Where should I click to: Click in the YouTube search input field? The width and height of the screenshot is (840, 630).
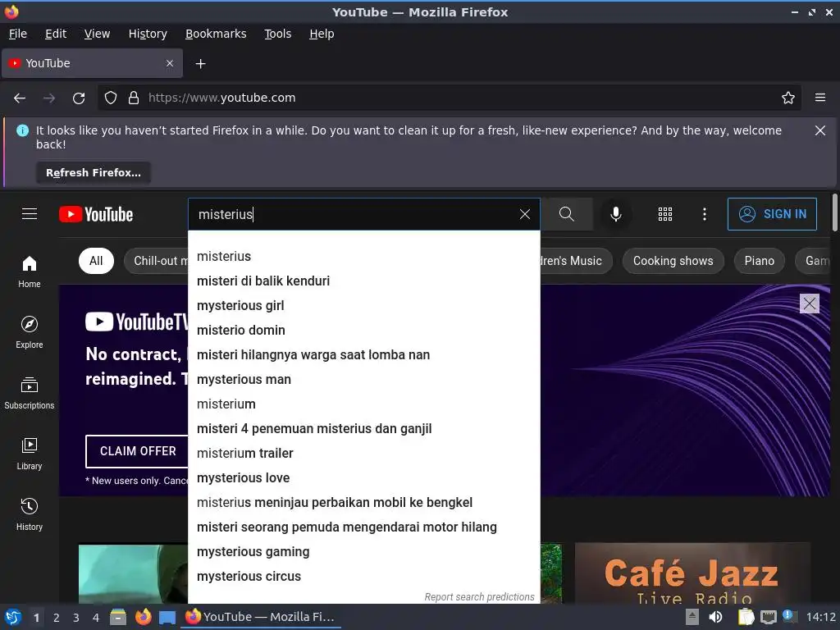(354, 214)
